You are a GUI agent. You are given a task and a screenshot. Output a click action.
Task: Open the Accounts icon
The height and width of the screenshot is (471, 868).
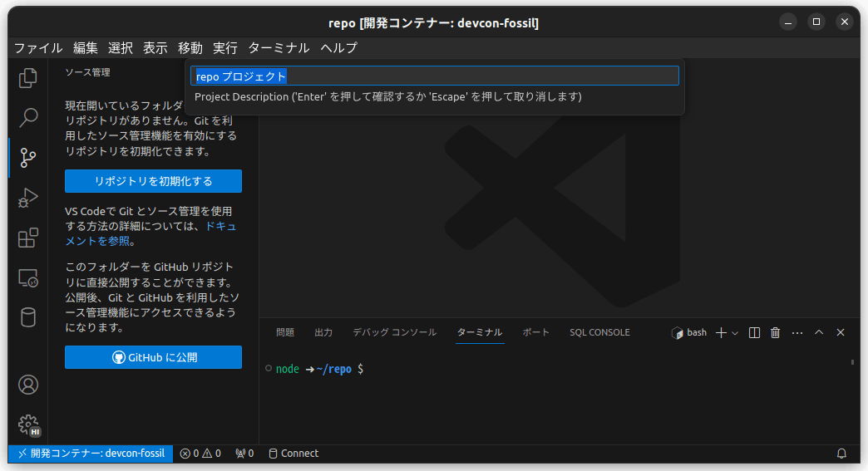click(x=27, y=385)
